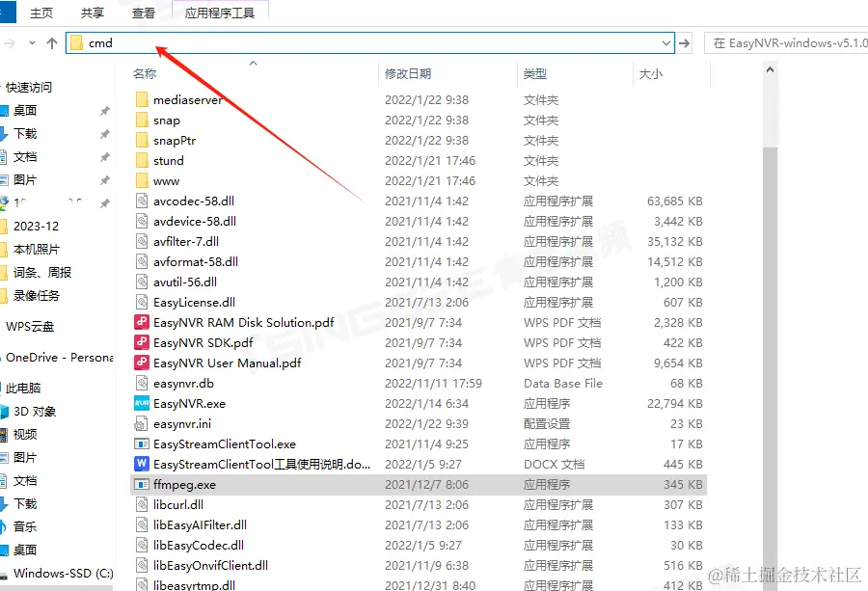This screenshot has height=591, width=868.
Task: Open pinned 下载 under quick access
Action: pyautogui.click(x=25, y=134)
